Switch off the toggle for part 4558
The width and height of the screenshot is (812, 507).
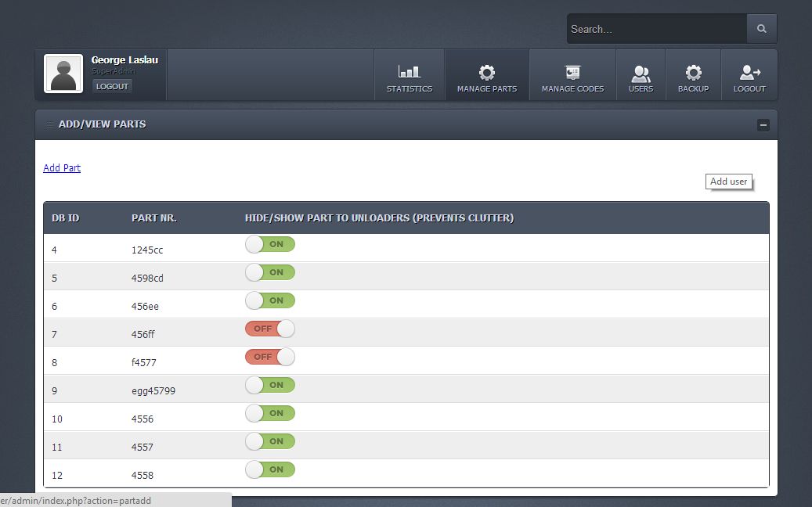[x=270, y=469]
